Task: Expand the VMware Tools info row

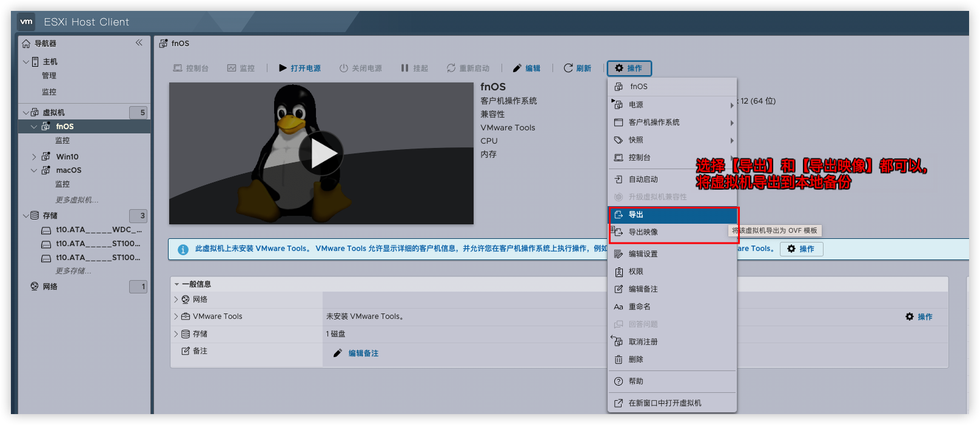Action: pyautogui.click(x=176, y=316)
